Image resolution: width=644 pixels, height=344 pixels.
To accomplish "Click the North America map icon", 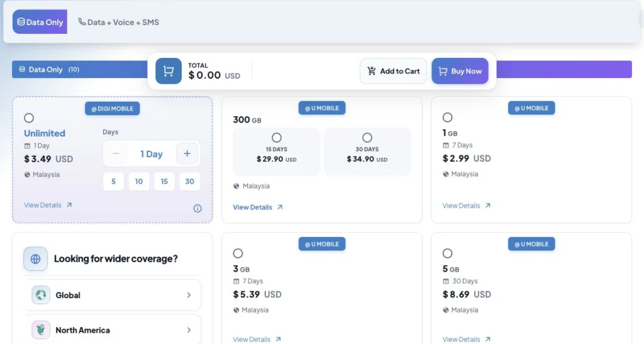I will pos(41,330).
